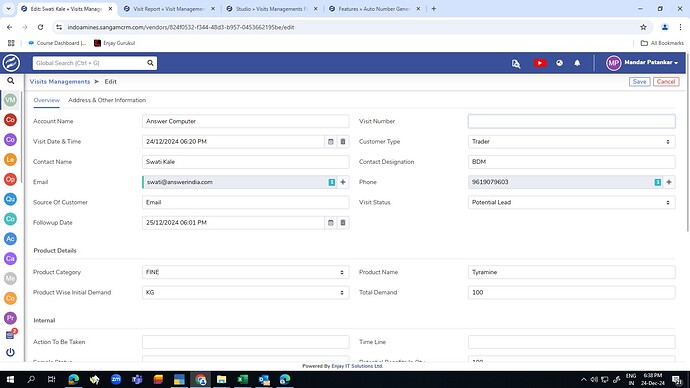This screenshot has width=690, height=388.
Task: Cancel editing the record
Action: tap(666, 82)
